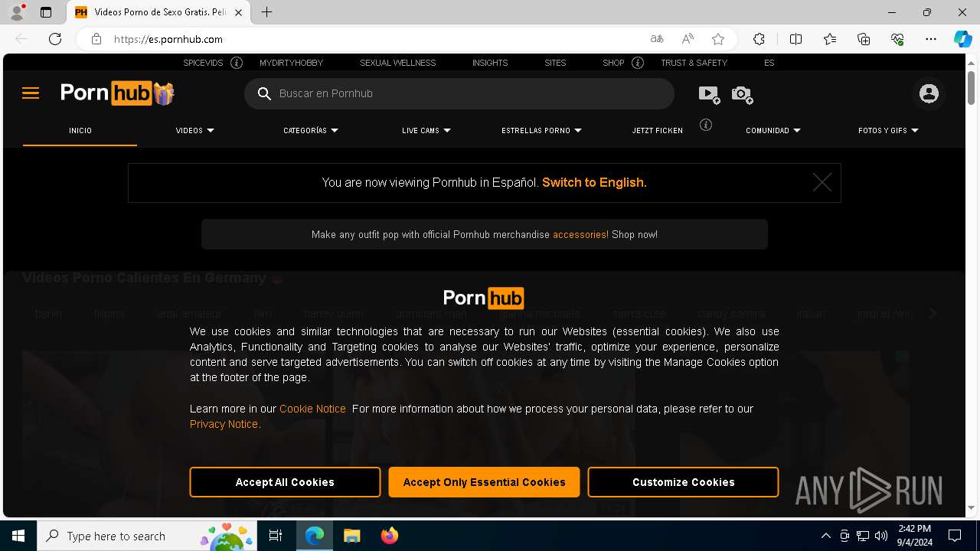Open browser Extensions icon

759,39
